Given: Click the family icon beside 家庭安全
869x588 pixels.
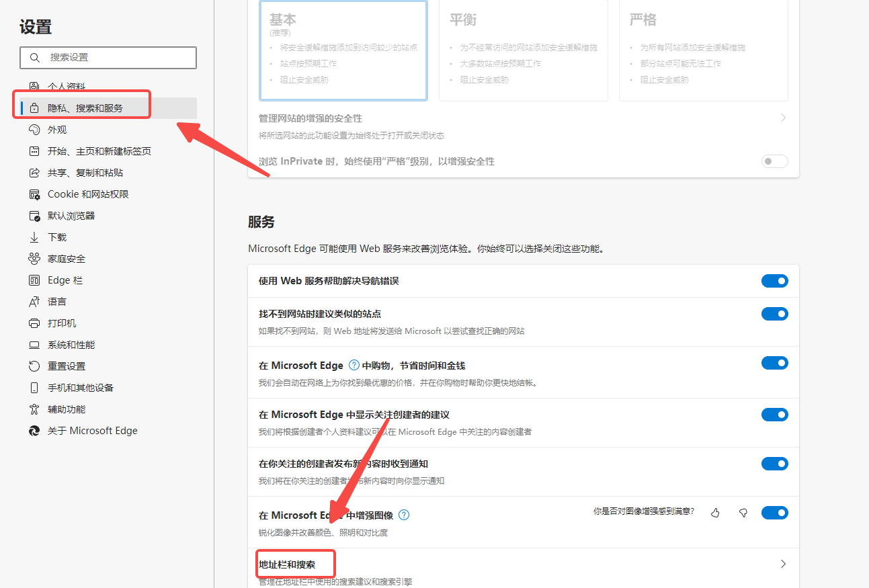Looking at the screenshot, I should pyautogui.click(x=34, y=259).
